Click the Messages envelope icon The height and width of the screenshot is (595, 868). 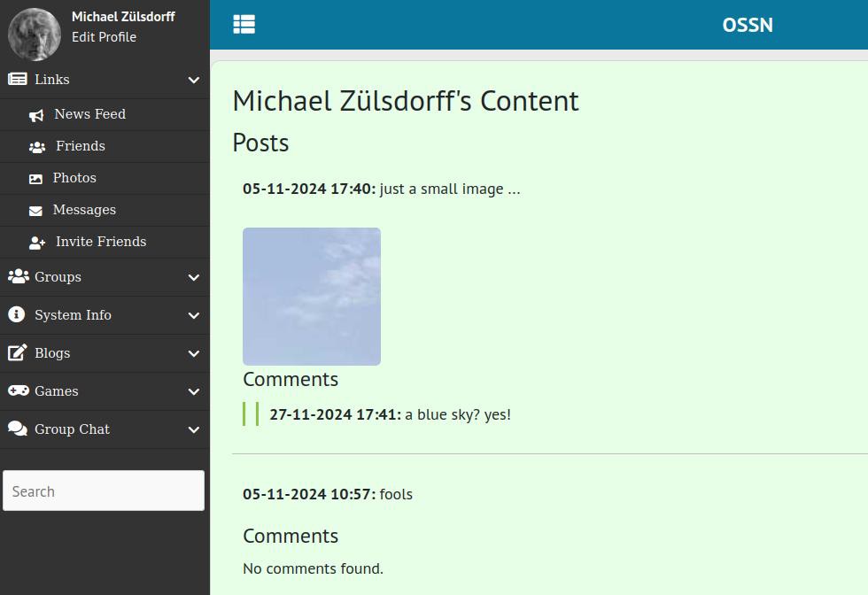[35, 211]
